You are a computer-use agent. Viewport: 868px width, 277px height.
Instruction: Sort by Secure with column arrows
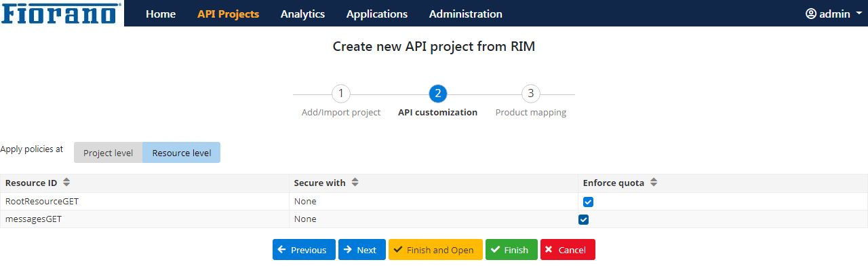pyautogui.click(x=355, y=183)
